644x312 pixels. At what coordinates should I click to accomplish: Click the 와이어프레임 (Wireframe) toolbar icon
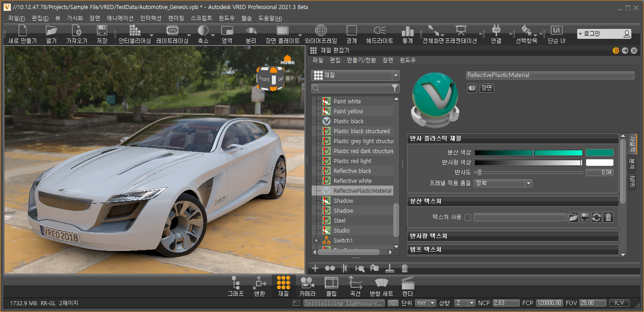[321, 31]
